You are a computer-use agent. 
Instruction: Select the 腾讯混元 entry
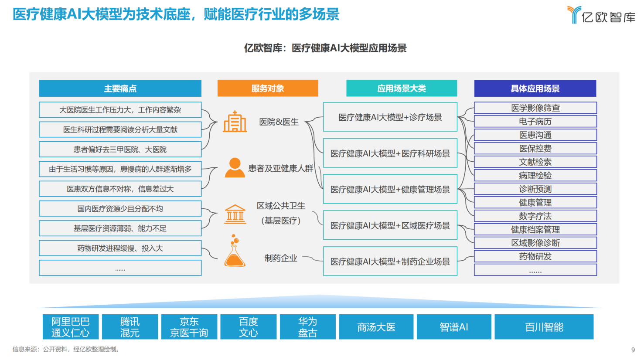tap(129, 326)
